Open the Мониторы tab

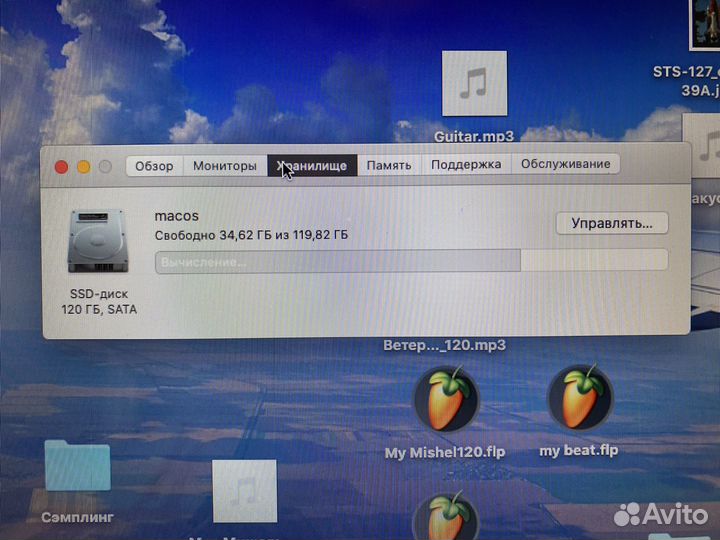click(225, 166)
